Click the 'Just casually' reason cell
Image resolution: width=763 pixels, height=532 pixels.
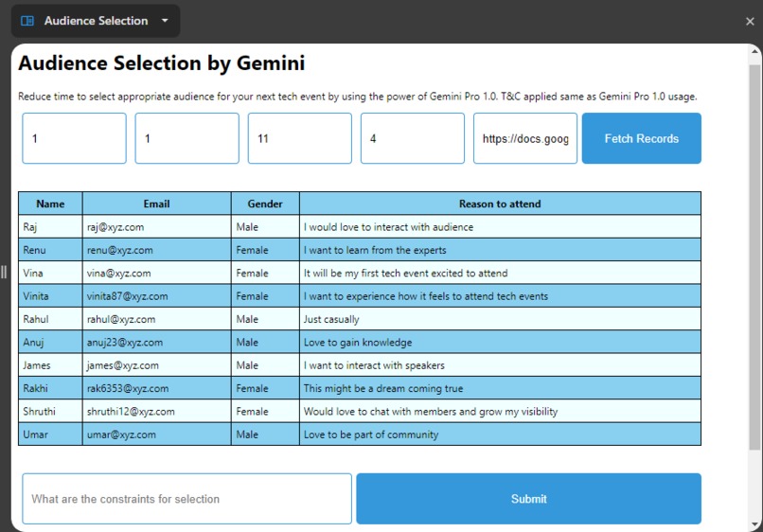click(500, 319)
